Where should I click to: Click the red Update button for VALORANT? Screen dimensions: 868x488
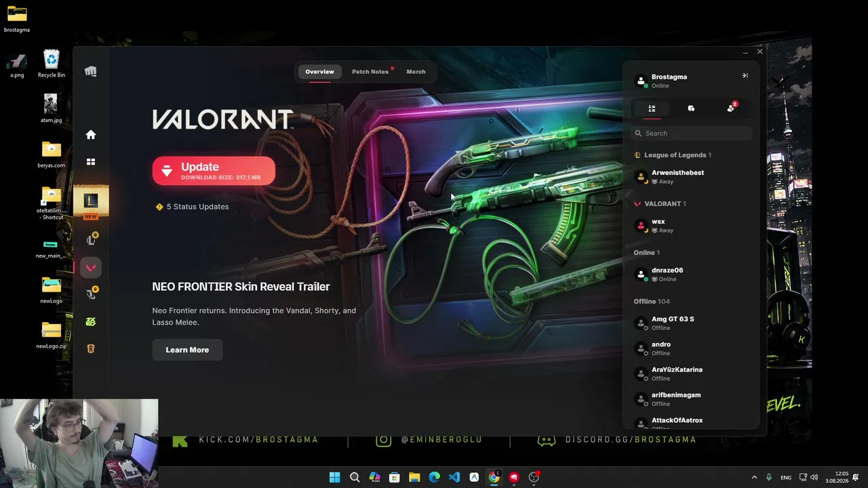214,171
